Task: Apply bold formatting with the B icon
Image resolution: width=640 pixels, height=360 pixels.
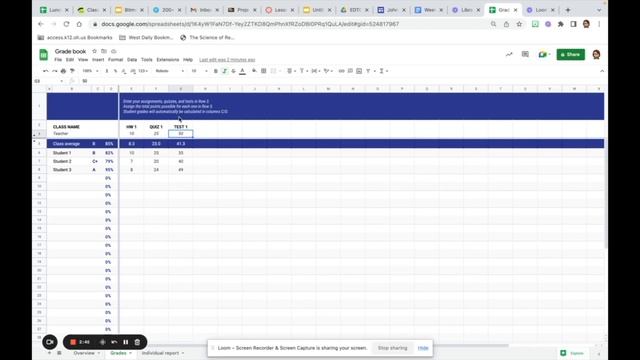Action: click(x=216, y=71)
